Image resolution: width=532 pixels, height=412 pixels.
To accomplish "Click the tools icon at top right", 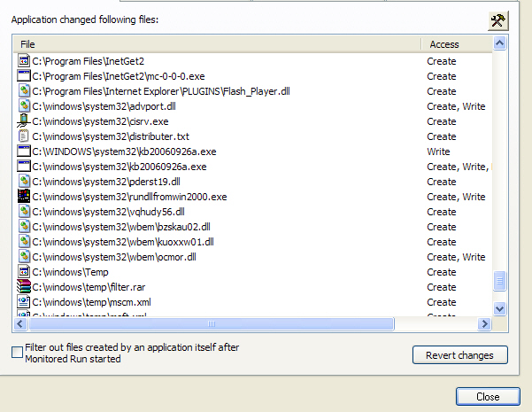I will (498, 21).
